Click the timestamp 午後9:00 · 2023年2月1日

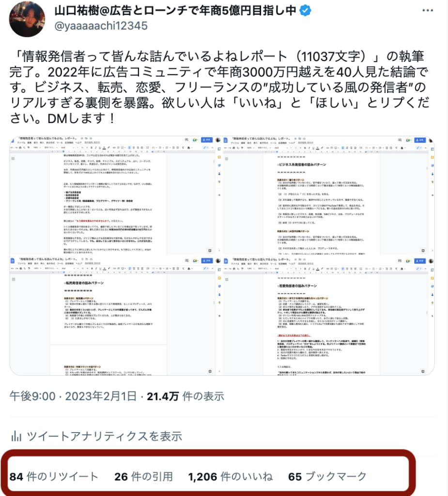coord(73,396)
